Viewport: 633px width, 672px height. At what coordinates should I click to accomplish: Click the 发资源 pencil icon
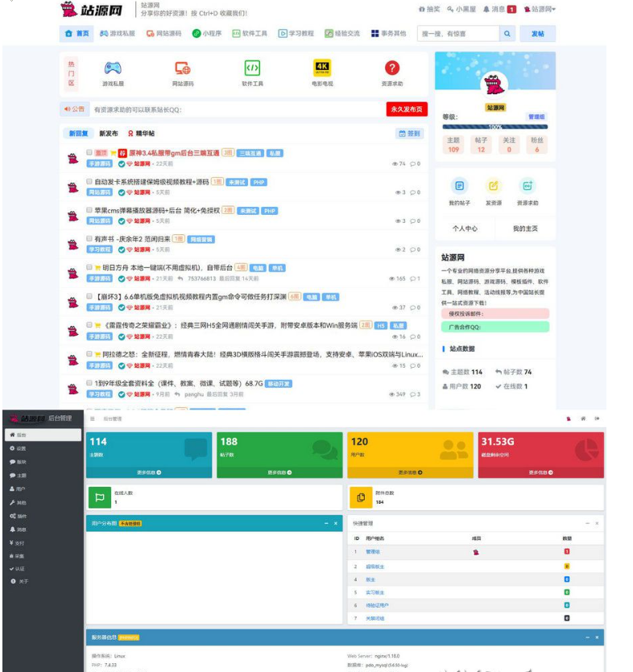493,186
